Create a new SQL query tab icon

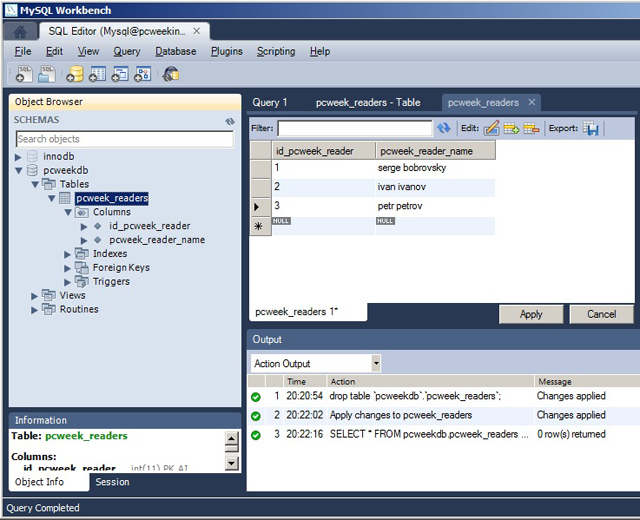coord(24,74)
